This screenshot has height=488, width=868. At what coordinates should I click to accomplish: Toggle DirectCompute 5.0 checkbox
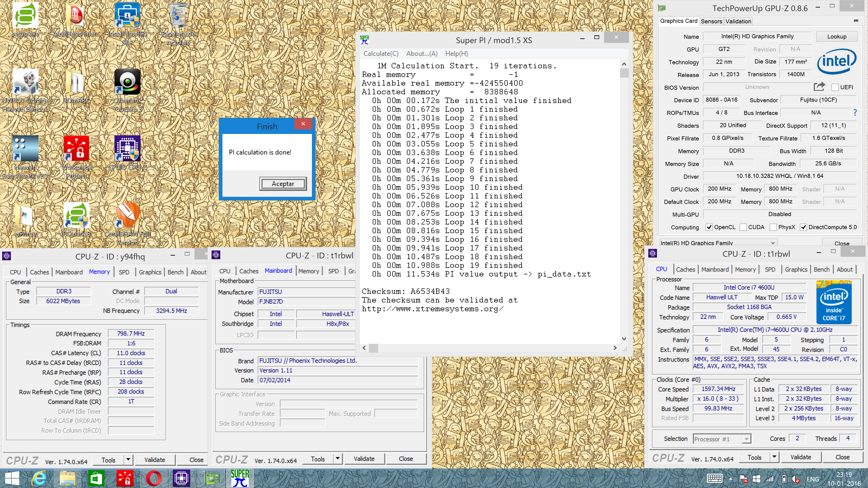804,227
